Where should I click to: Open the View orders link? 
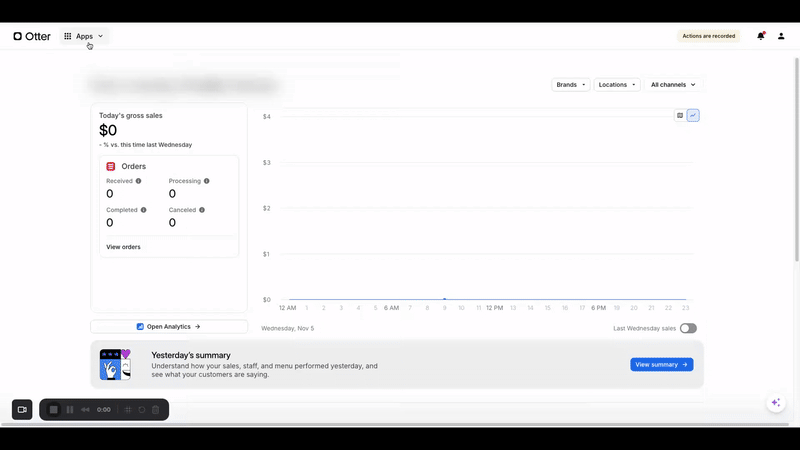(x=124, y=246)
